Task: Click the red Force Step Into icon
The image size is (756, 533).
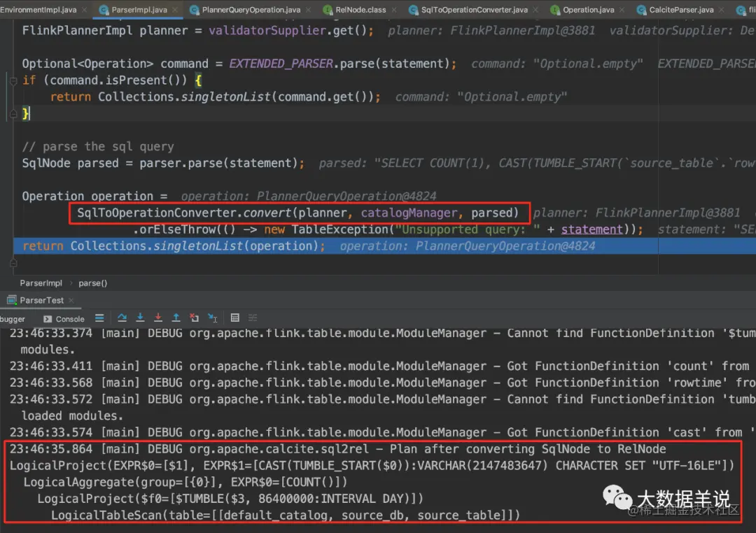Action: (x=158, y=318)
